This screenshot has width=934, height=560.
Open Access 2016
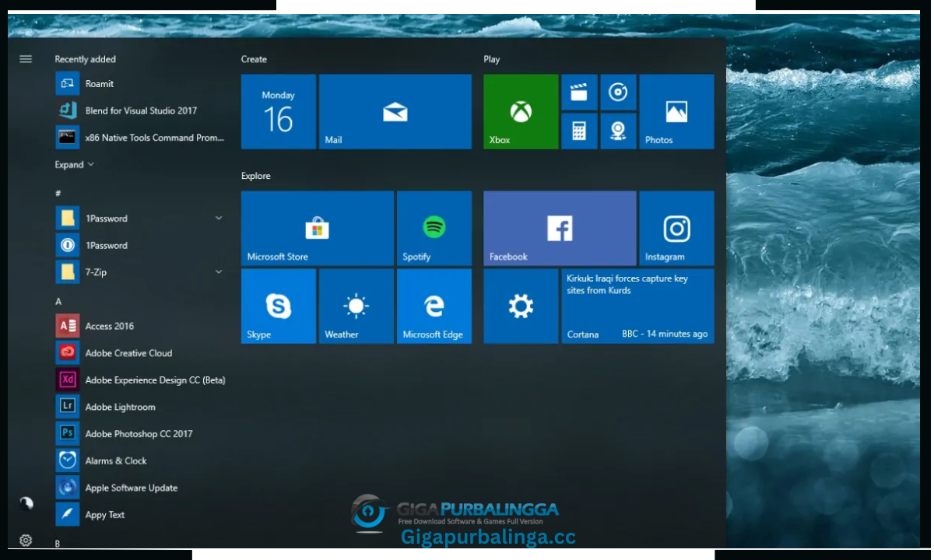pyautogui.click(x=140, y=326)
